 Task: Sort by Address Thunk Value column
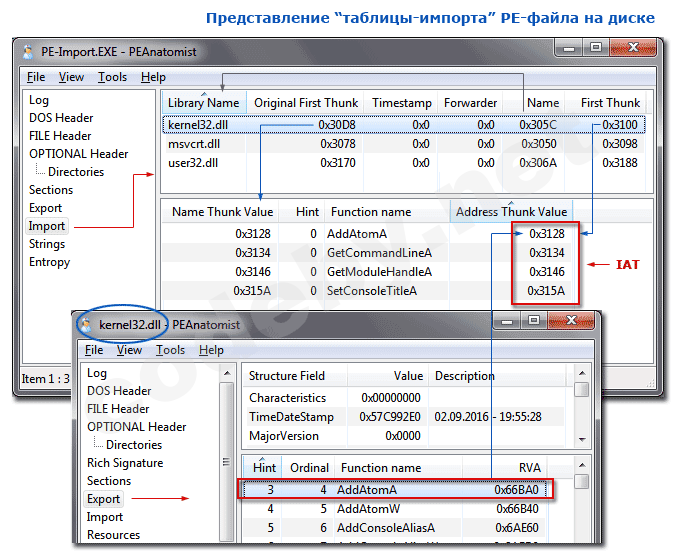pos(511,212)
